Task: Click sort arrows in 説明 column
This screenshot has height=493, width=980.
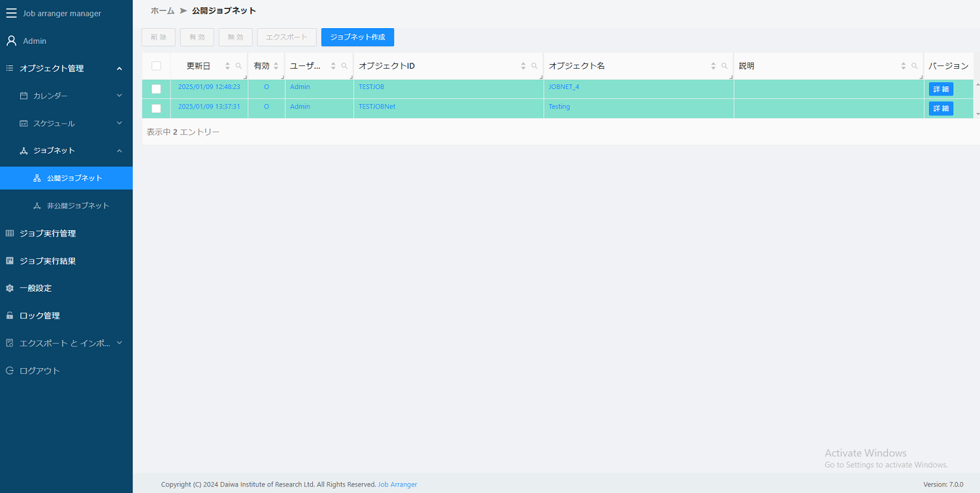Action: coord(904,66)
